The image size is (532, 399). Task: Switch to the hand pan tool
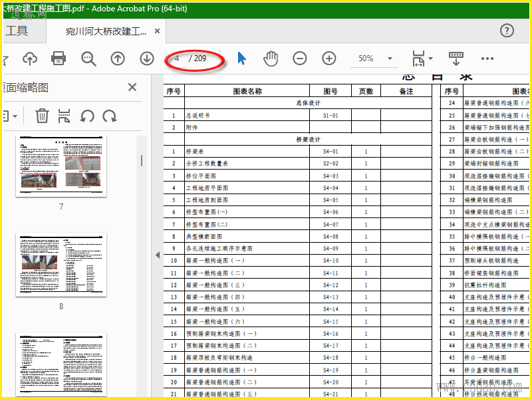270,59
